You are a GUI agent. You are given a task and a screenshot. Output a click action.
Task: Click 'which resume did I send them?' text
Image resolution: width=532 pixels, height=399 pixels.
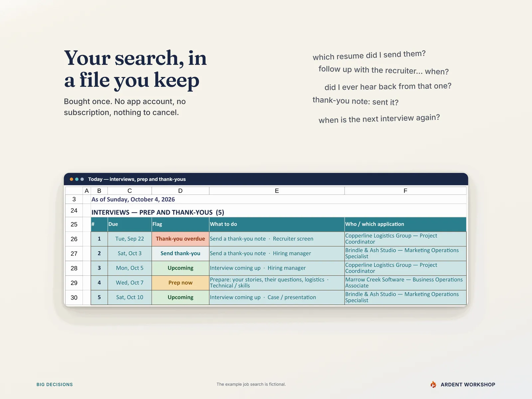coord(369,55)
